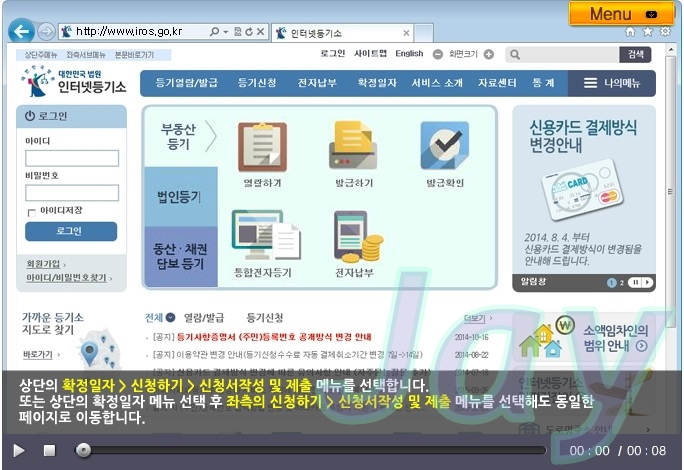Open the 회원가입 link
This screenshot has height=470, width=684.
tap(43, 264)
